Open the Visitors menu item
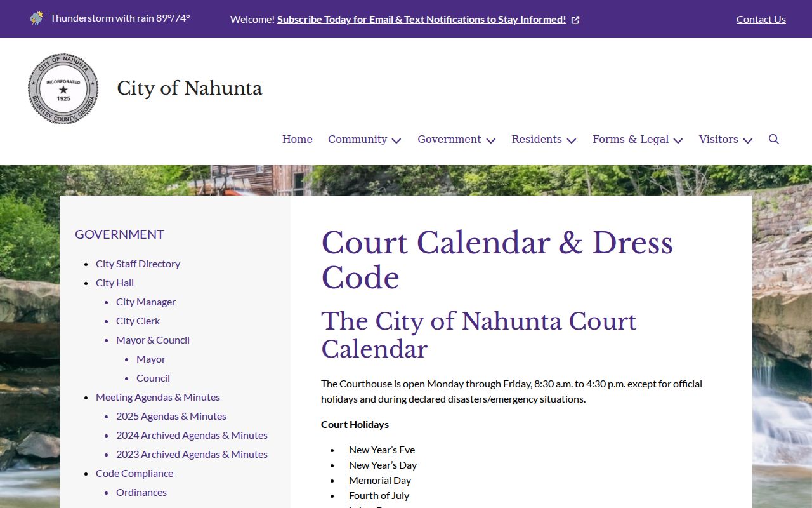 coord(719,139)
